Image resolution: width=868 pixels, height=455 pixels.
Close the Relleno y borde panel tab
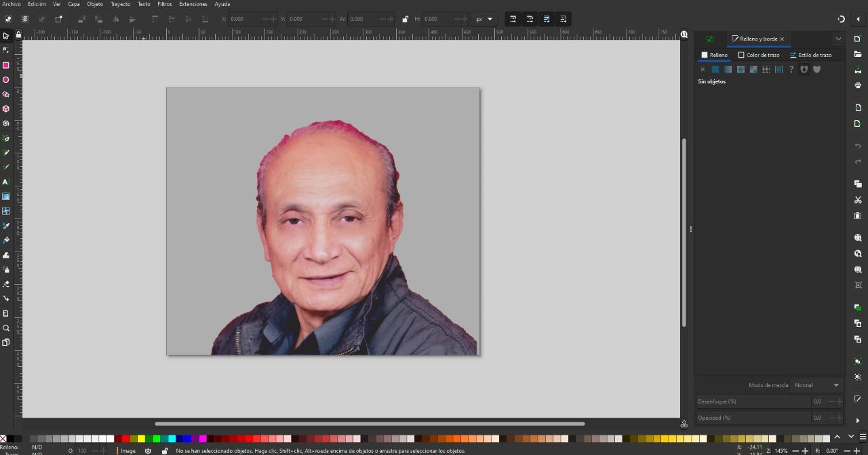coord(782,39)
